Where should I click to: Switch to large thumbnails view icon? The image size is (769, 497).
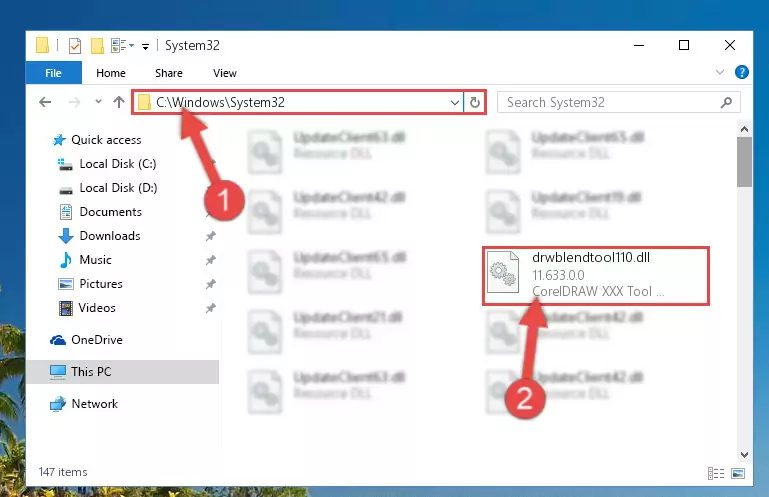click(738, 473)
